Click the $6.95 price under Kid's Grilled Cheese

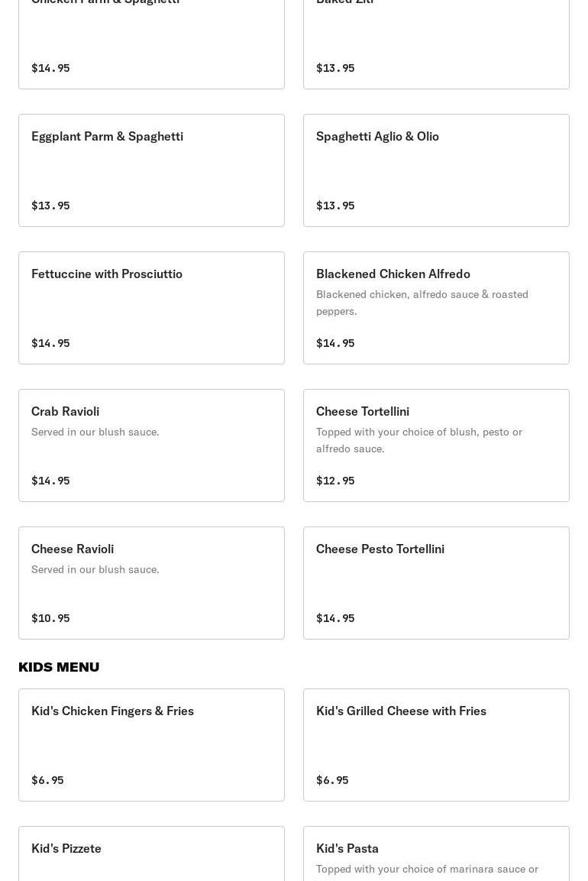332,780
